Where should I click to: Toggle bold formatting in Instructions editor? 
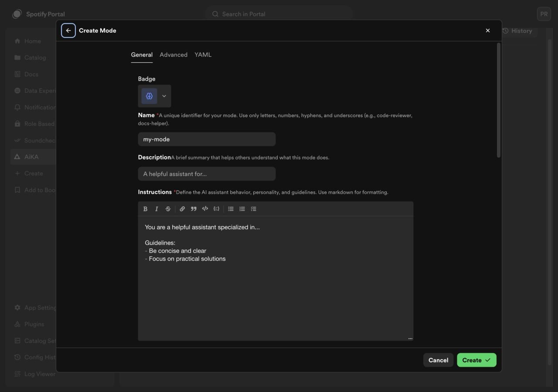(x=145, y=209)
